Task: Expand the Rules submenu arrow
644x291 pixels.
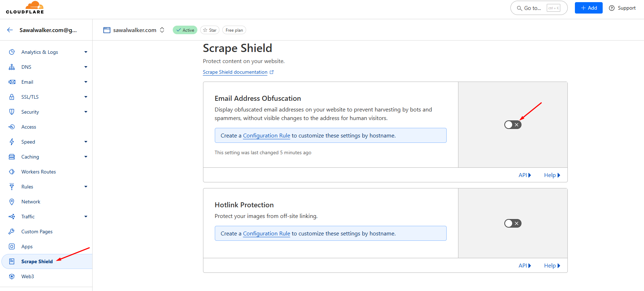Action: click(x=86, y=187)
